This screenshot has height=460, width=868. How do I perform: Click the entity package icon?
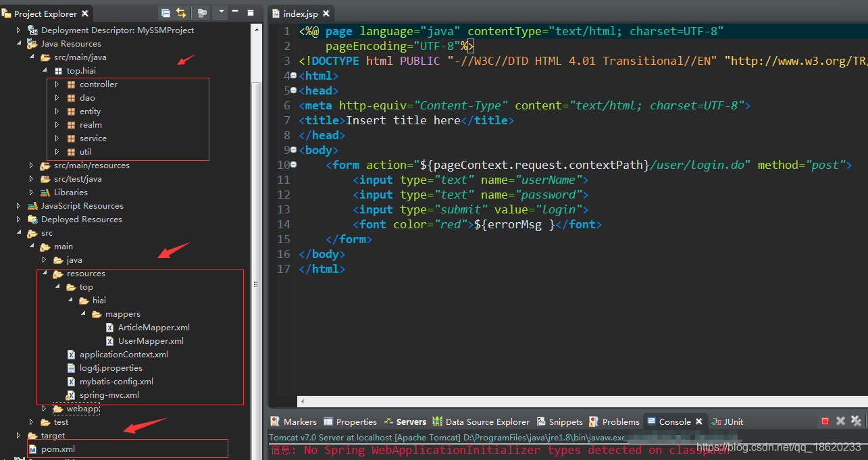(x=71, y=111)
